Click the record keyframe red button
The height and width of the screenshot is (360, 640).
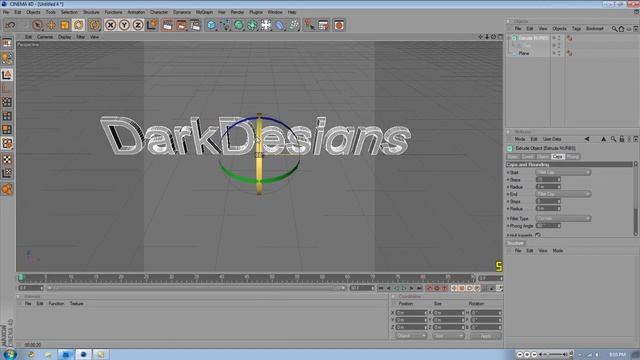click(429, 288)
